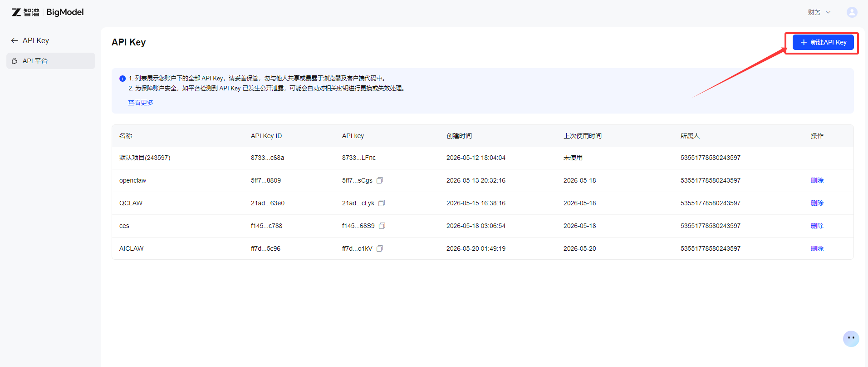This screenshot has height=367, width=868.
Task: Select the 默认项目(243597) name cell
Action: point(145,158)
